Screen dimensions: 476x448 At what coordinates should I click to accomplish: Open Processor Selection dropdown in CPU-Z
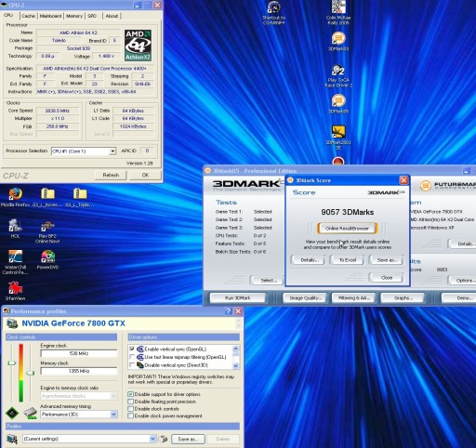point(112,152)
